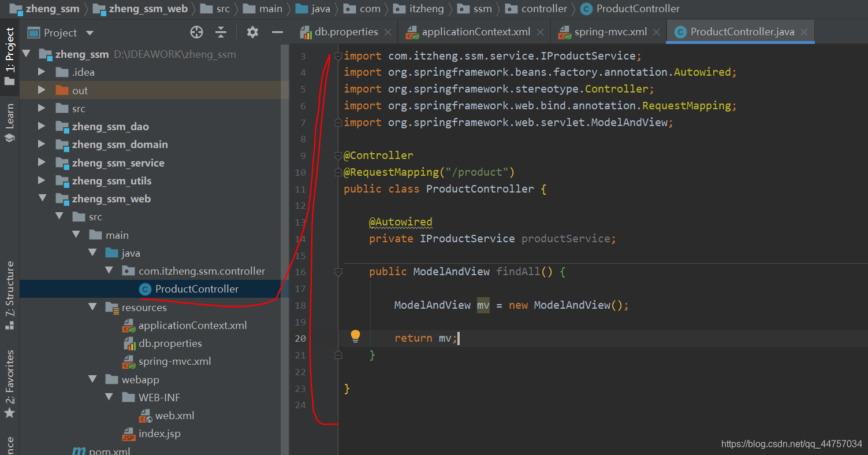Close the db.properties editor tab

pos(388,32)
